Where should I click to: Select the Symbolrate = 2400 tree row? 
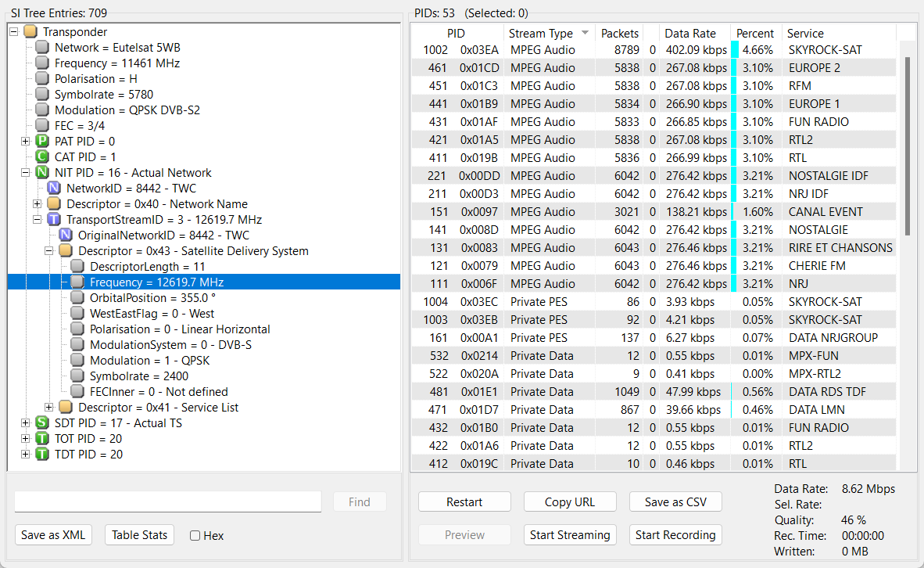click(139, 376)
